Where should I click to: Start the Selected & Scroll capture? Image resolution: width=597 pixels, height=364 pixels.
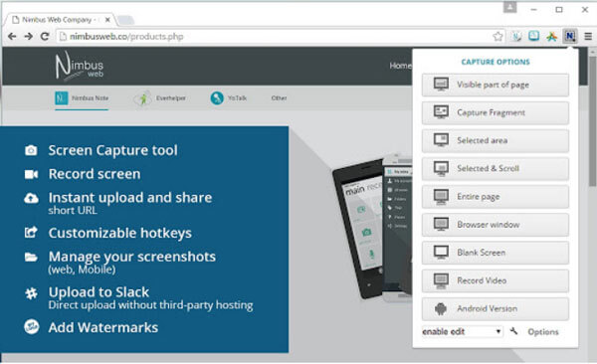pos(495,168)
